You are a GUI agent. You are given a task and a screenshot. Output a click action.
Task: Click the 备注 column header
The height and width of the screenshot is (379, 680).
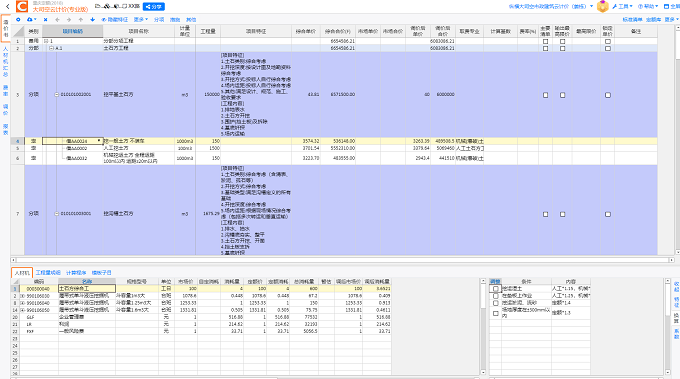click(x=636, y=31)
